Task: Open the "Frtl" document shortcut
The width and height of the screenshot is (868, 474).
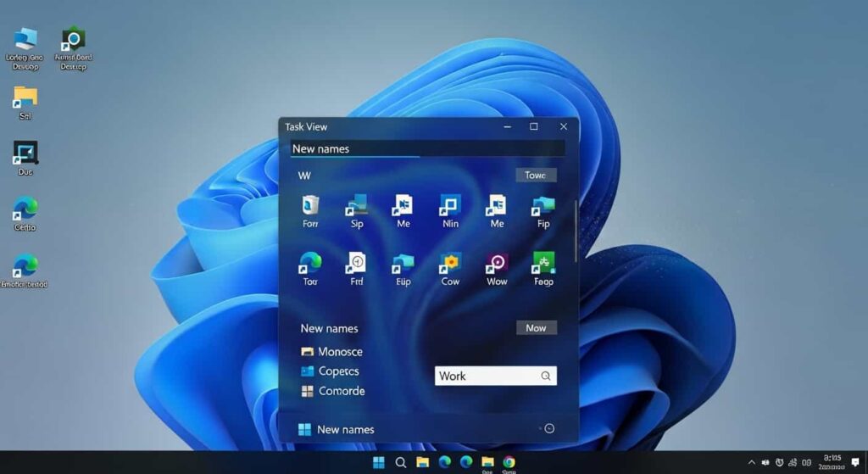Action: [x=356, y=265]
